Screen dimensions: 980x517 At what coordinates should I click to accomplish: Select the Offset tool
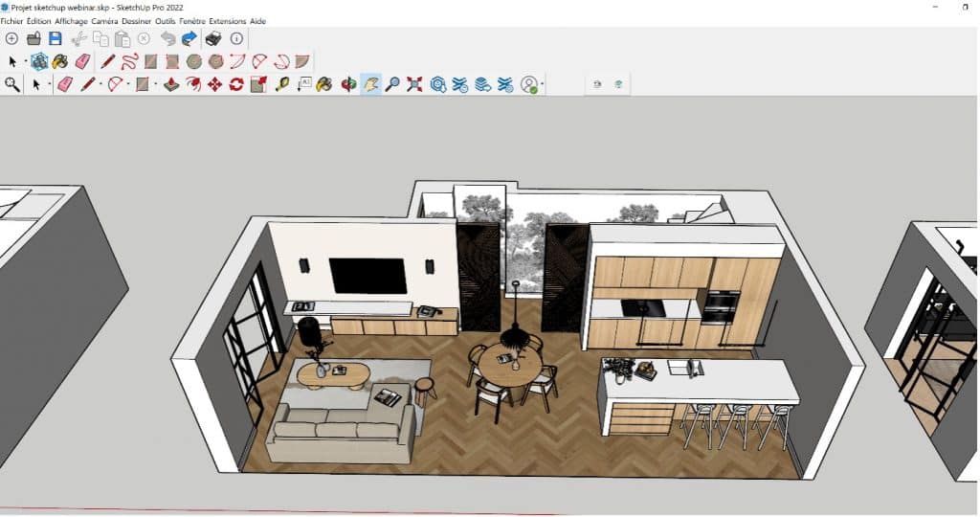[x=193, y=83]
